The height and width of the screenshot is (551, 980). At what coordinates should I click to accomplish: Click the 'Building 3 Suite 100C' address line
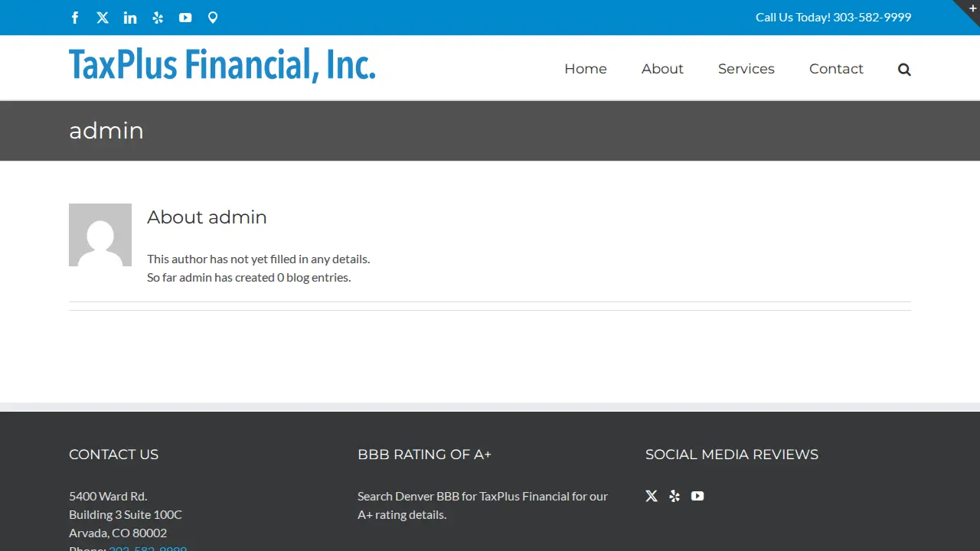click(x=126, y=514)
